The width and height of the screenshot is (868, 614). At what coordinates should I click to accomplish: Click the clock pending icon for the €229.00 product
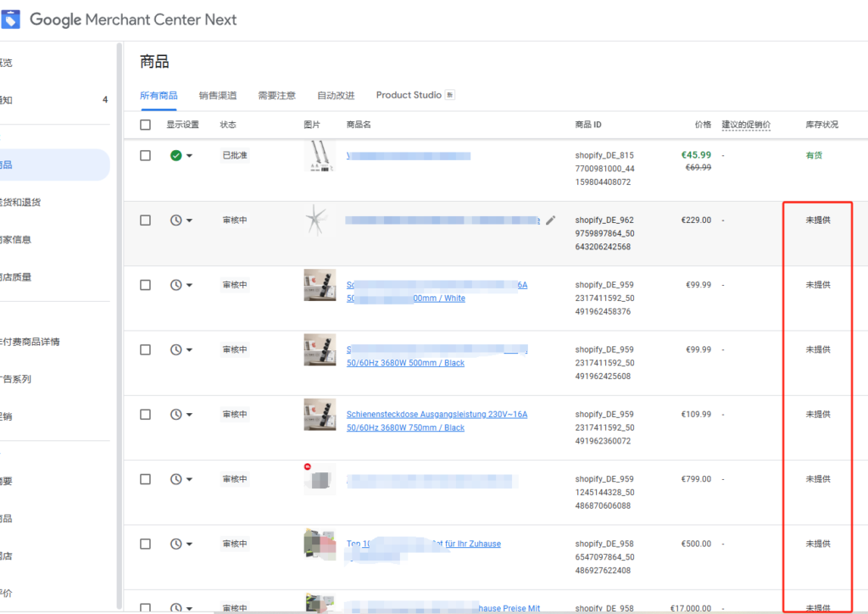[175, 220]
